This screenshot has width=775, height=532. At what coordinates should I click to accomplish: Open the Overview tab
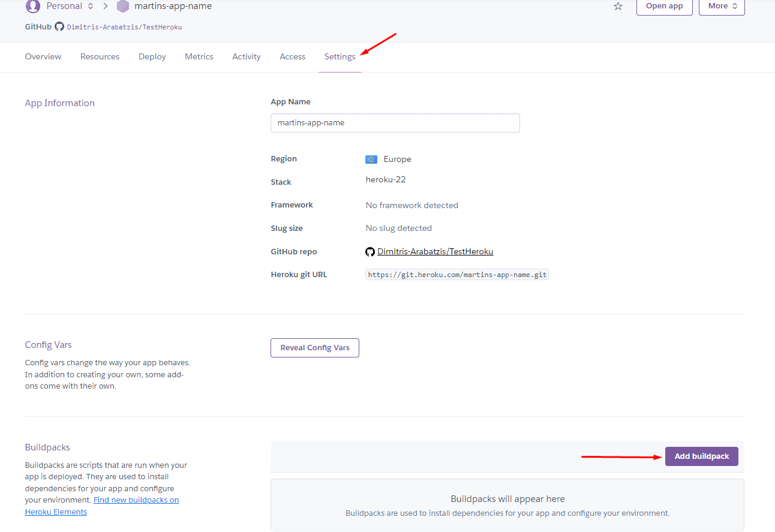point(43,56)
